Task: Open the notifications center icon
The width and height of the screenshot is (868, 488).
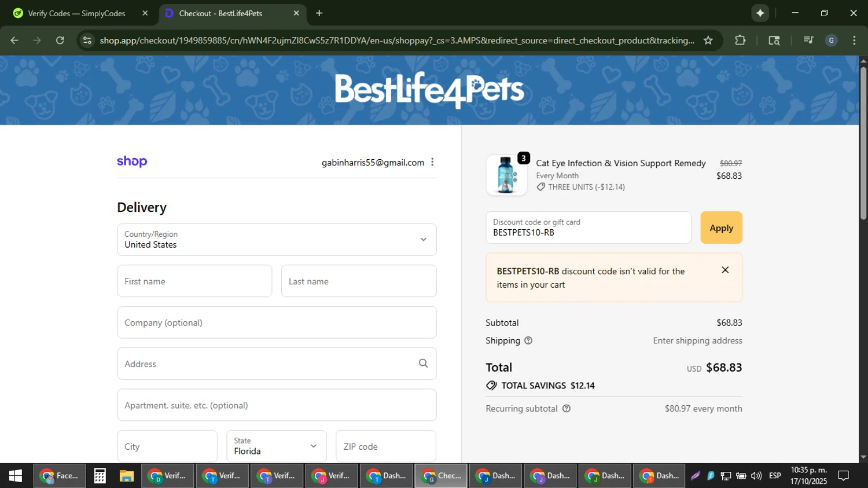Action: [844, 476]
